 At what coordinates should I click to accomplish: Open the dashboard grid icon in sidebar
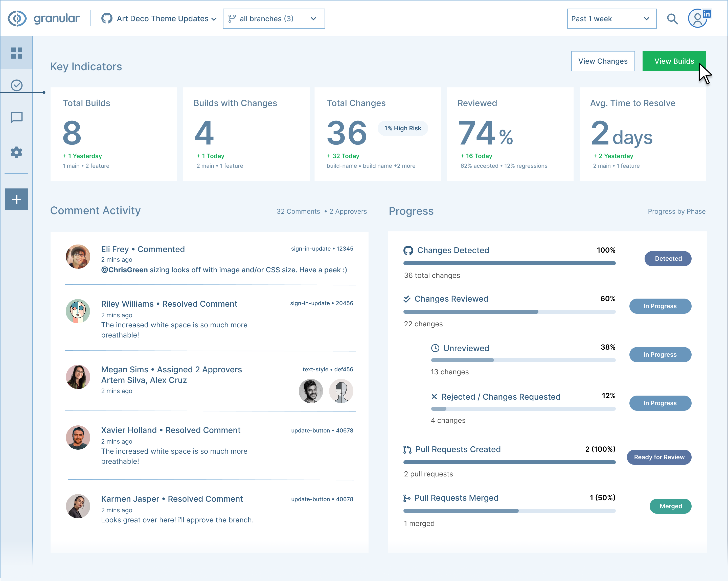tap(16, 53)
